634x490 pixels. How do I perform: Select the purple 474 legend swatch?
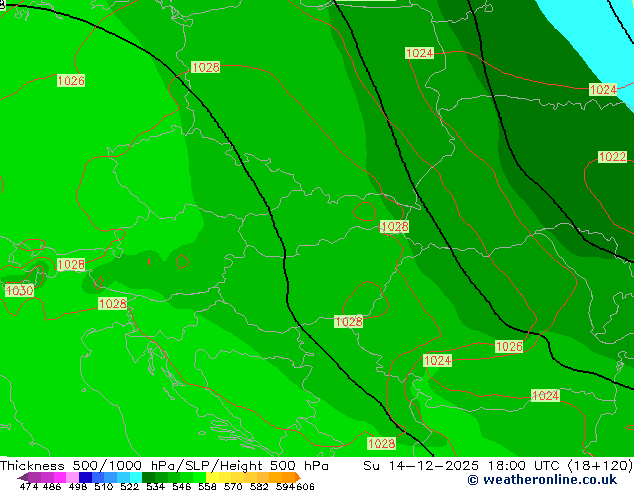click(34, 477)
